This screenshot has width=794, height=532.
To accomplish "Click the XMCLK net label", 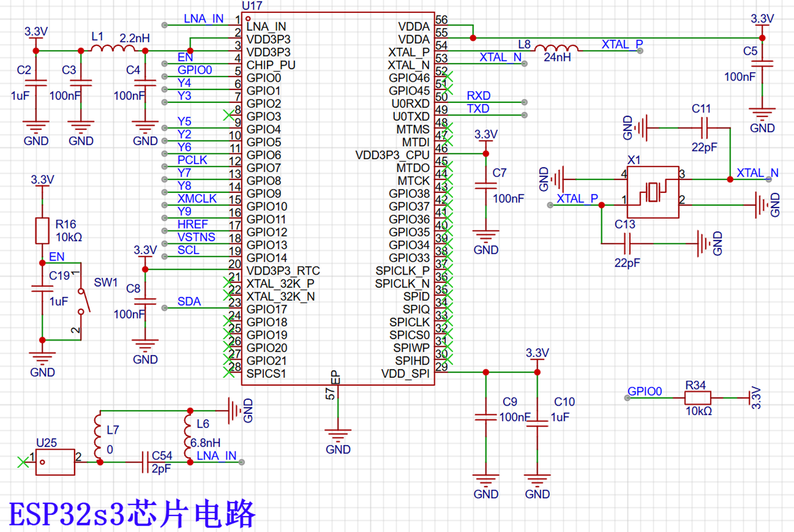I will [x=197, y=199].
